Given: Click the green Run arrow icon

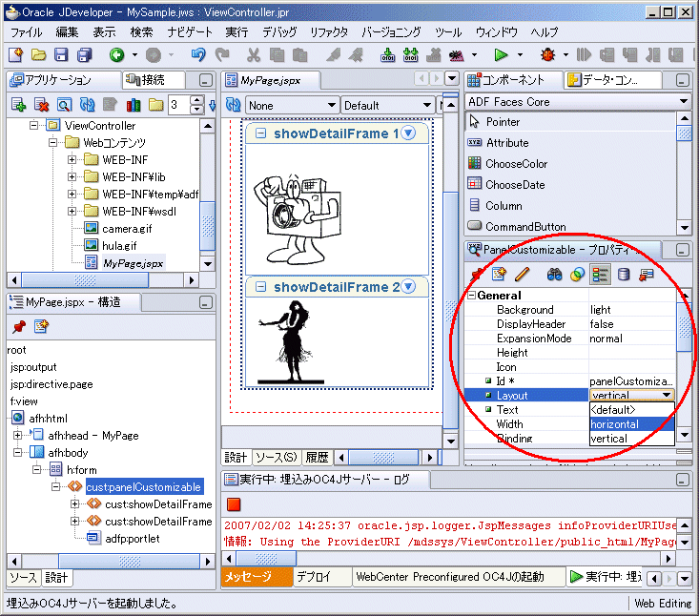Looking at the screenshot, I should click(501, 54).
